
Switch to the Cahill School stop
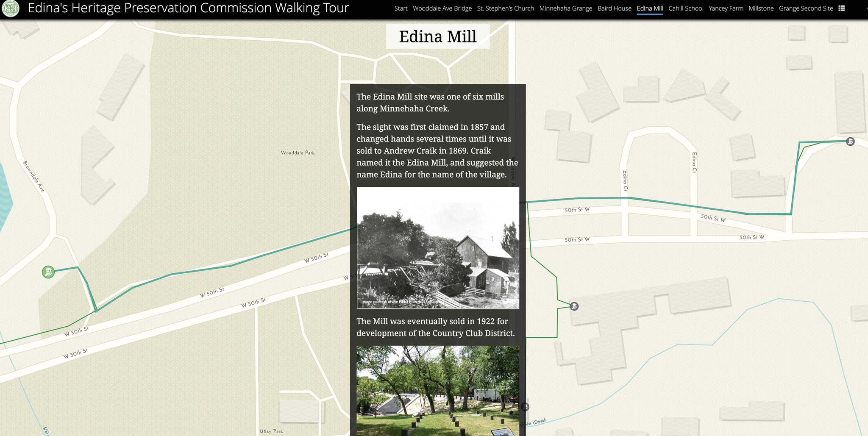pyautogui.click(x=686, y=8)
